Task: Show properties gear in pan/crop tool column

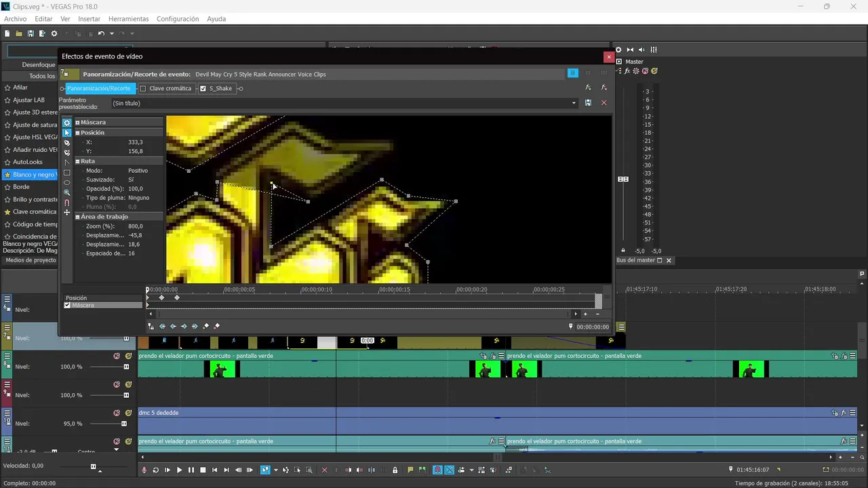Action: click(67, 123)
